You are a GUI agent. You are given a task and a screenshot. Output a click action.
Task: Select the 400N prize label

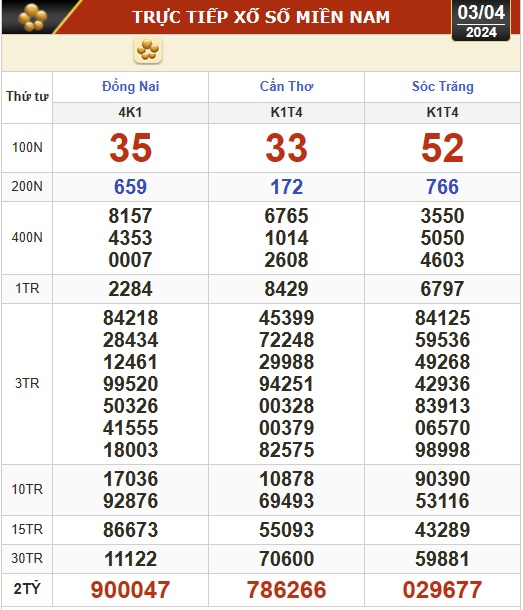coord(27,237)
